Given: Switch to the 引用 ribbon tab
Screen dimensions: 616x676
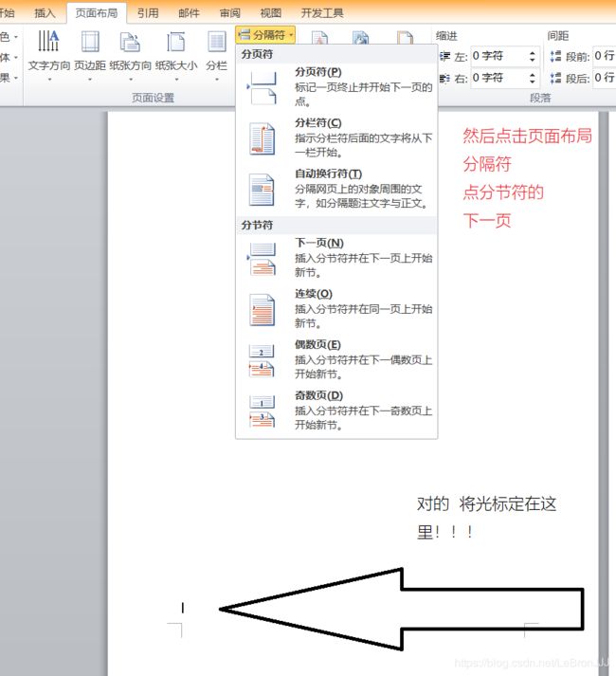Looking at the screenshot, I should 148,13.
